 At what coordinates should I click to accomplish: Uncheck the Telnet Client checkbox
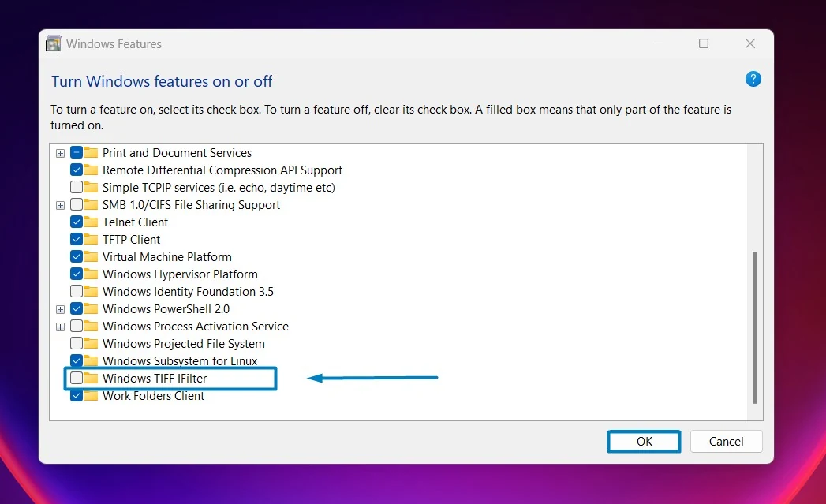pos(77,222)
